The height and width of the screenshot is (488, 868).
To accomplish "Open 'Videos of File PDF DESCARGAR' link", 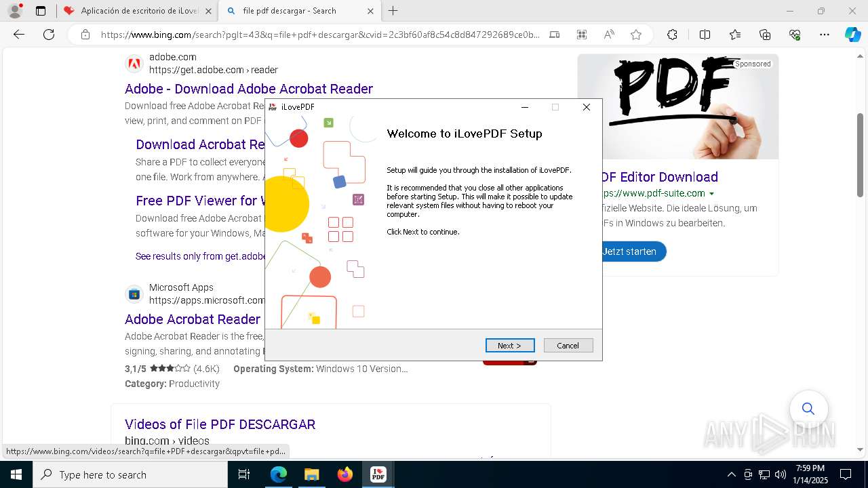I will pos(220,424).
